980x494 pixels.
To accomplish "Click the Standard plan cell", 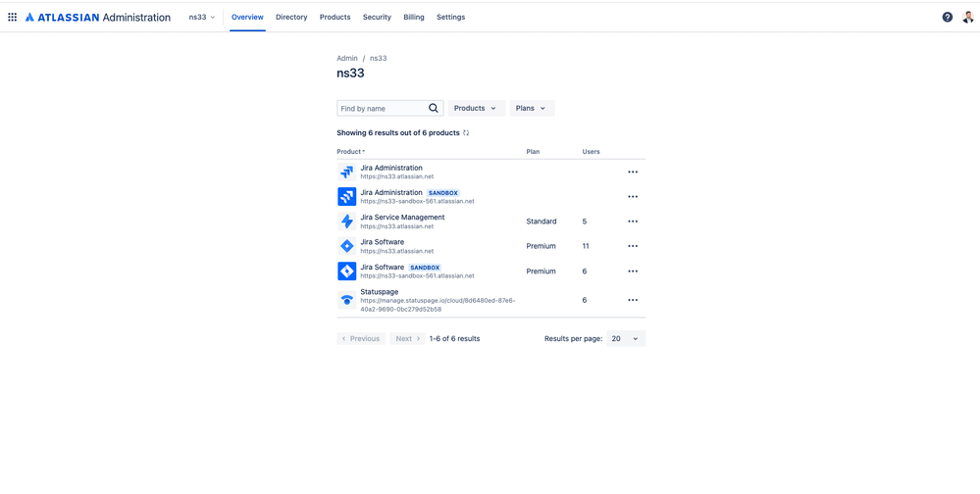I will click(x=542, y=222).
